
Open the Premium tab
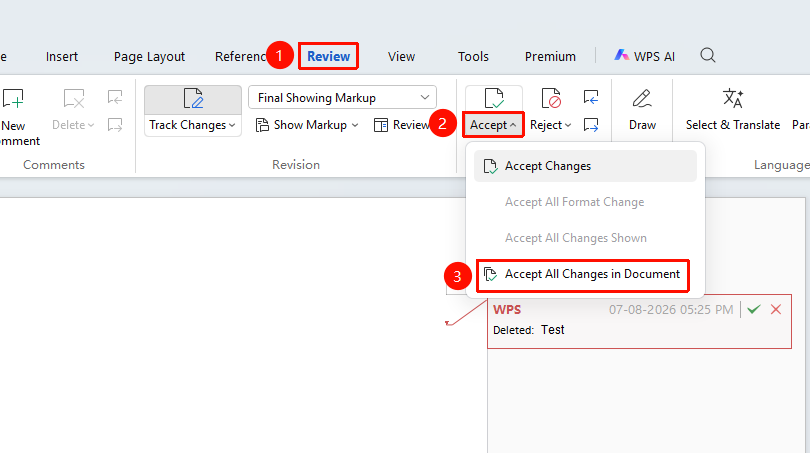(550, 56)
